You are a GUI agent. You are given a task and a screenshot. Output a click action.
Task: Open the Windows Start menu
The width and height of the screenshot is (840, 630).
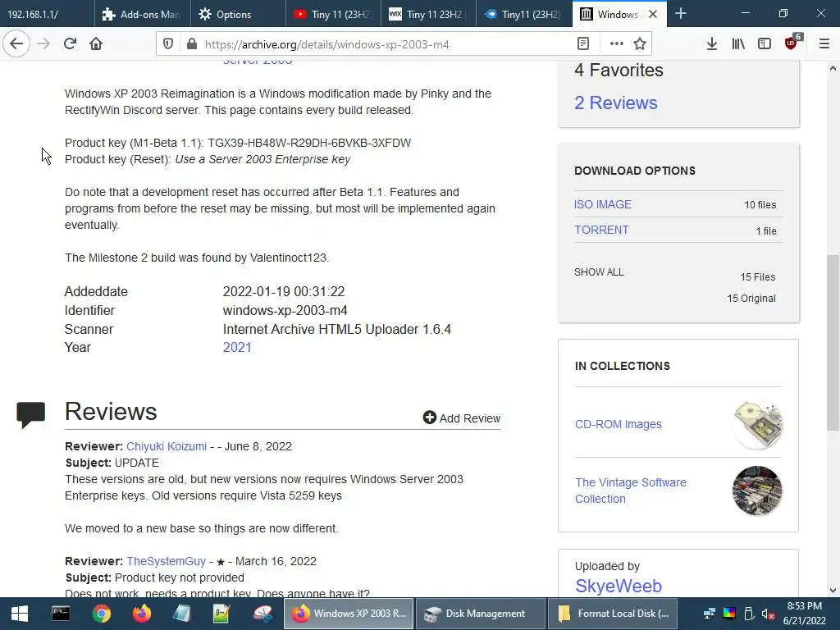20,614
